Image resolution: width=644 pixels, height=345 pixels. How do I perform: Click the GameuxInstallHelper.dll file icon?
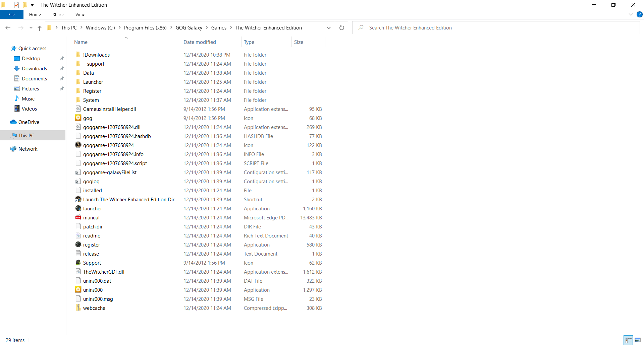[x=78, y=109]
